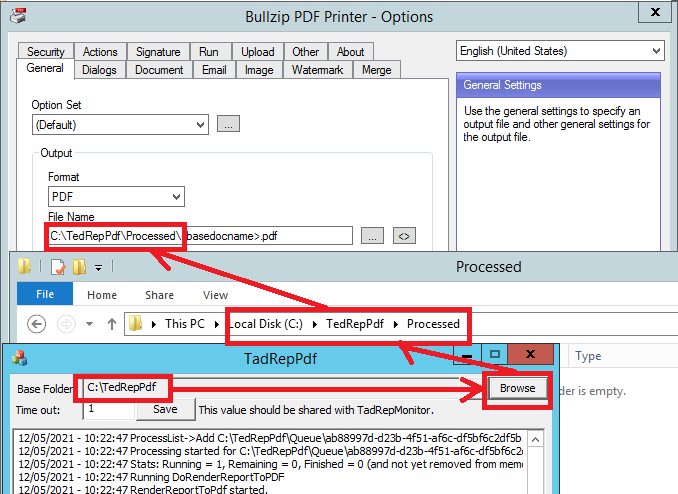The width and height of the screenshot is (678, 494).
Task: Click the TadRepPdf app icon in title bar
Action: (19, 358)
